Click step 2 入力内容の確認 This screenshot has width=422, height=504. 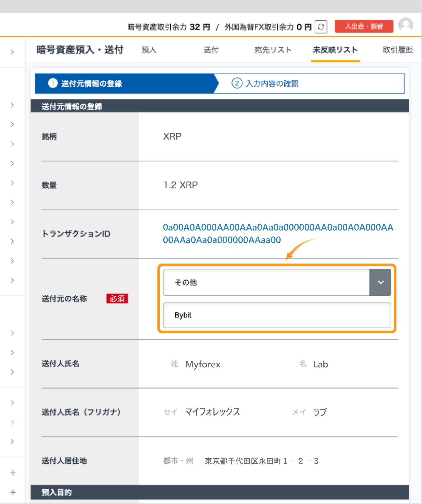coord(309,84)
